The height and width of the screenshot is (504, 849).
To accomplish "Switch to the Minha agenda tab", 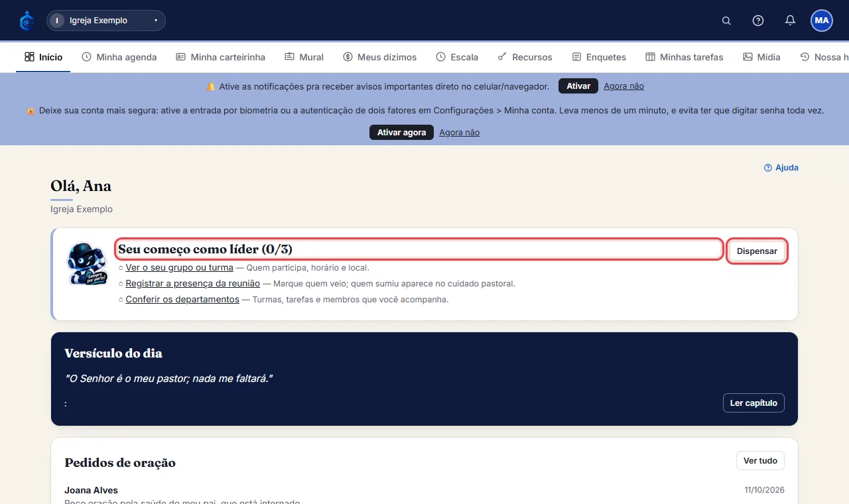I will click(x=119, y=57).
